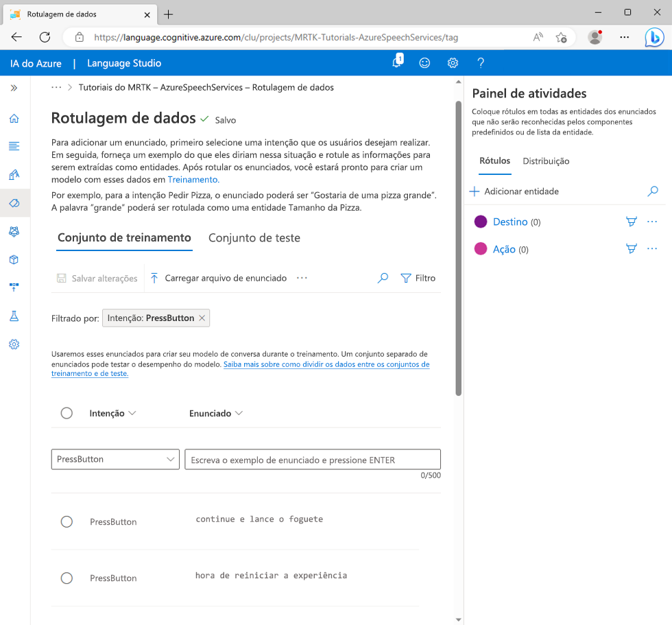Open the cube-shaped sidebar icon
The width and height of the screenshot is (672, 625).
click(x=14, y=259)
